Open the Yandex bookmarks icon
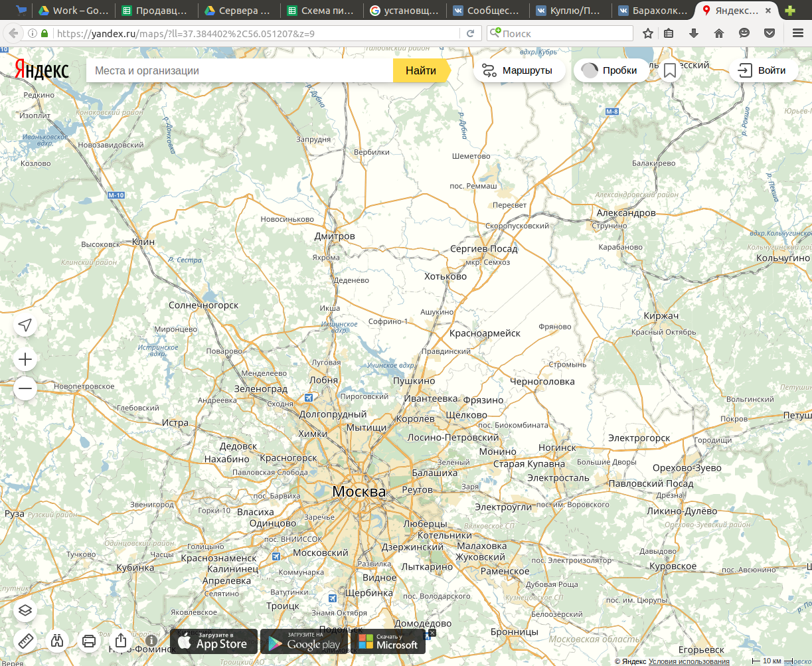Image resolution: width=812 pixels, height=666 pixels. coord(670,70)
